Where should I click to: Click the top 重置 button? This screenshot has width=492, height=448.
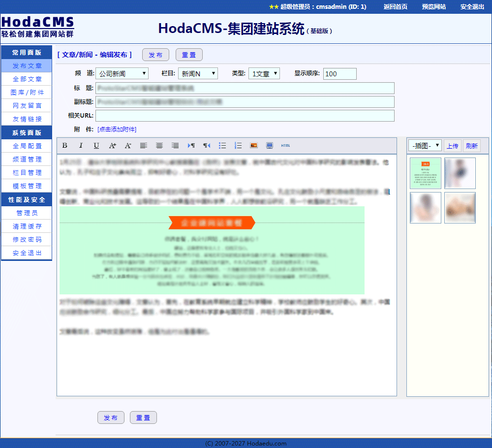point(189,55)
